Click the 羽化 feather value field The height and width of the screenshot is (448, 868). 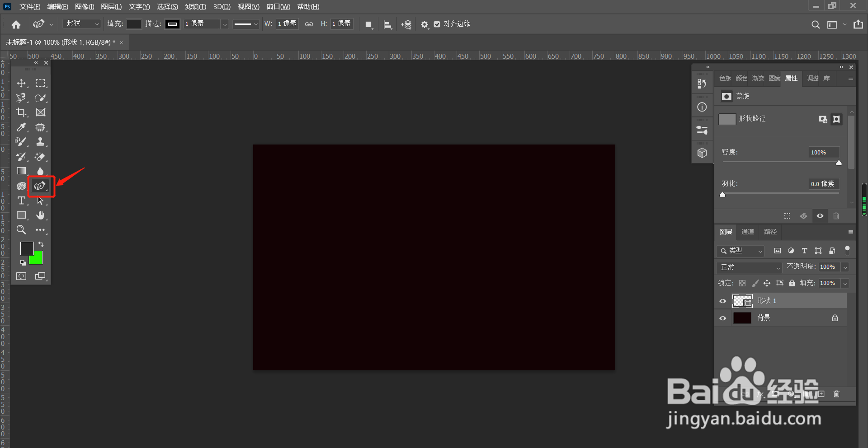pos(824,184)
